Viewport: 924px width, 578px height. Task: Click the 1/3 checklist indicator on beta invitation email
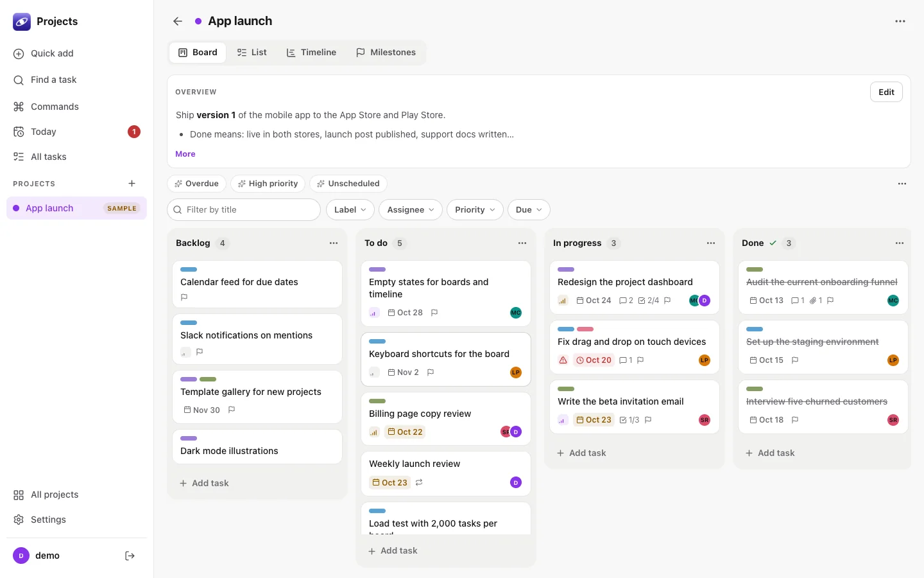pyautogui.click(x=629, y=420)
